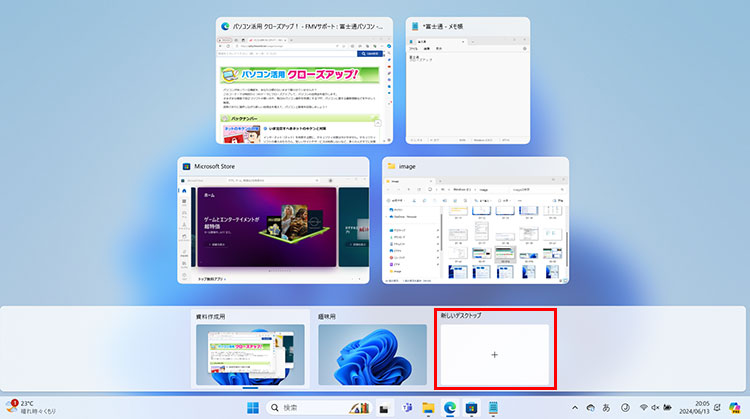Switch to the 資料作成用 desktop
750x419 pixels.
250,355
